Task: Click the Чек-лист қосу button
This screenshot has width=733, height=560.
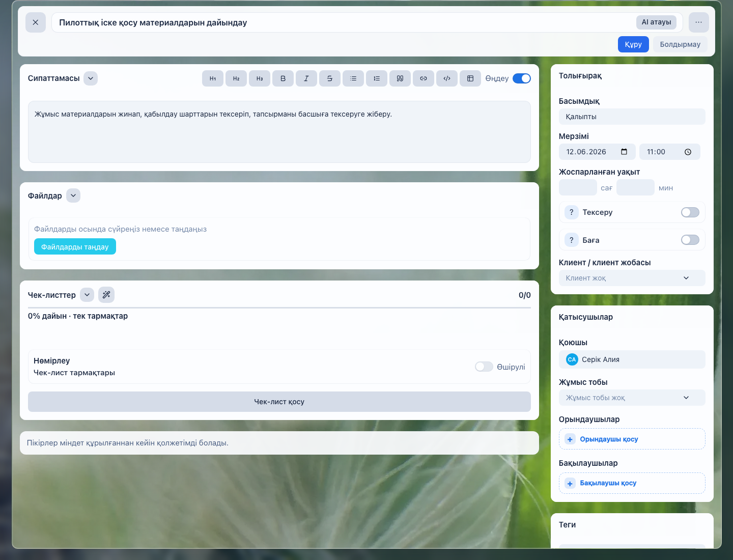Action: pos(279,402)
